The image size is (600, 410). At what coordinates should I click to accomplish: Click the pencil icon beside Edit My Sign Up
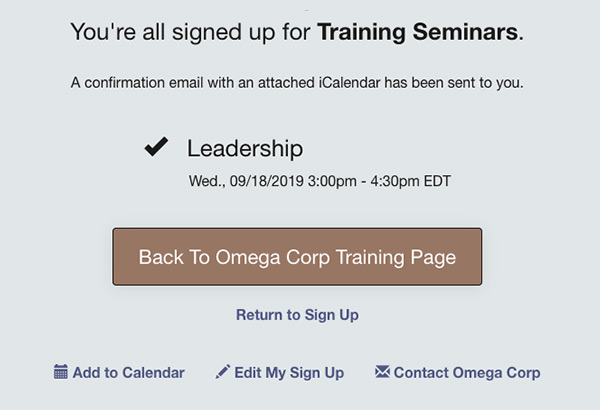(x=223, y=372)
